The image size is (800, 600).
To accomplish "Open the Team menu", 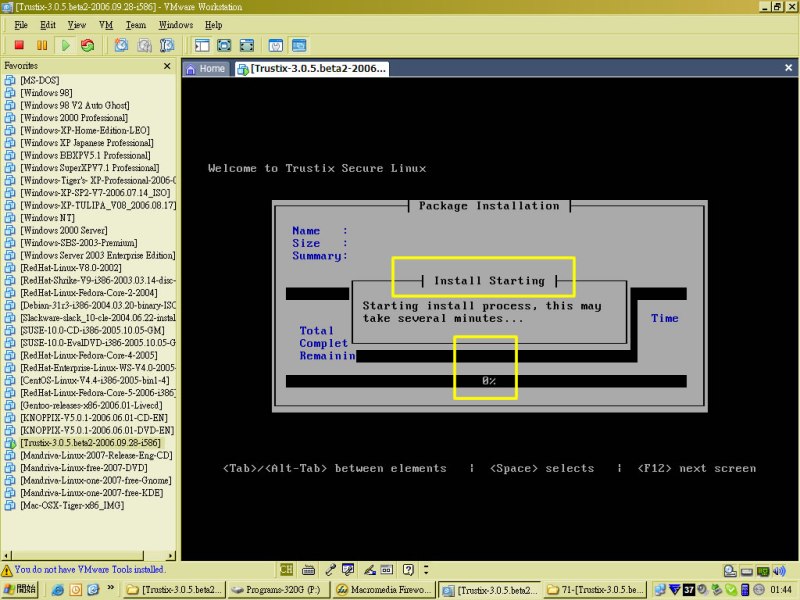I will tap(136, 24).
